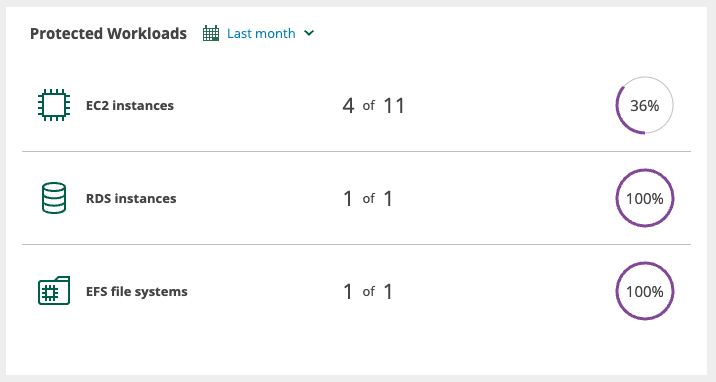Click the EFS 100% progress circle

click(x=644, y=291)
